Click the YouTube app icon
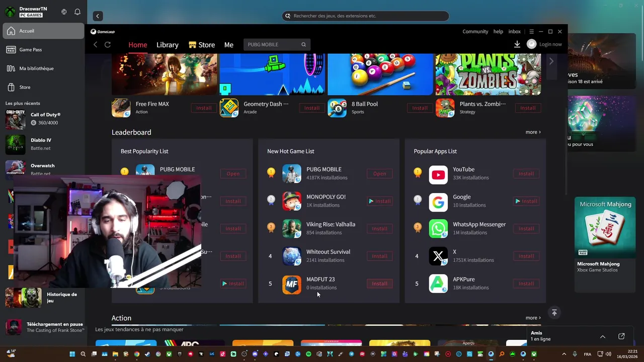644x362 pixels. 438,174
